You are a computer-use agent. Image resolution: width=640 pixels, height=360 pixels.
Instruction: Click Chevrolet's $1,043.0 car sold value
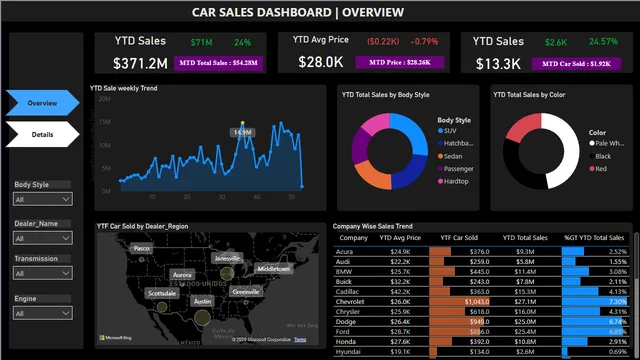tap(477, 302)
